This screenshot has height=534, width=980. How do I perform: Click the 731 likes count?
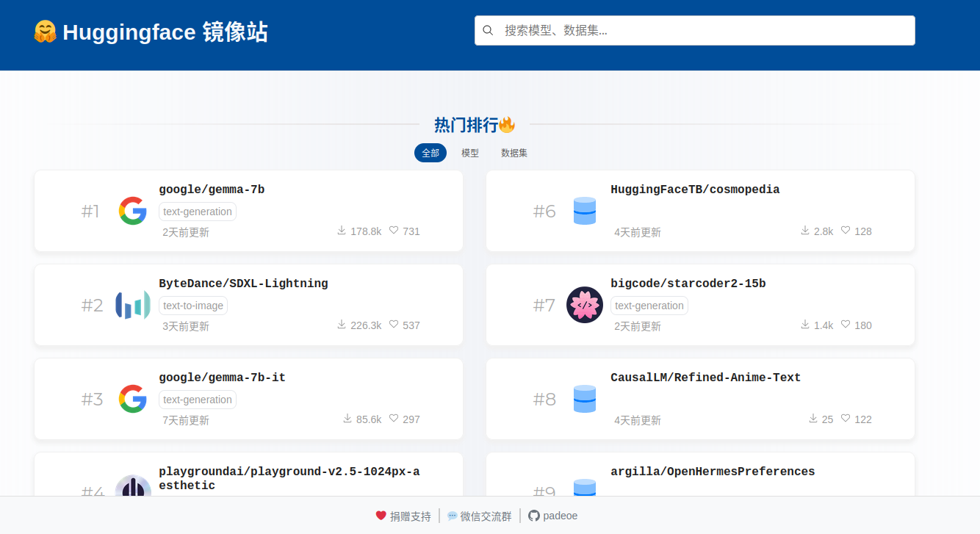click(x=411, y=231)
